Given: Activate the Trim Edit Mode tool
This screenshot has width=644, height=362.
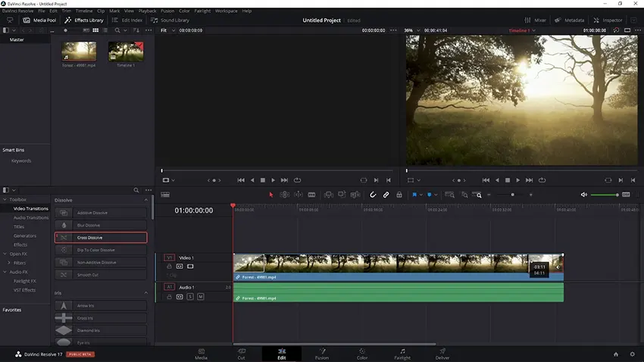Looking at the screenshot, I should click(285, 195).
